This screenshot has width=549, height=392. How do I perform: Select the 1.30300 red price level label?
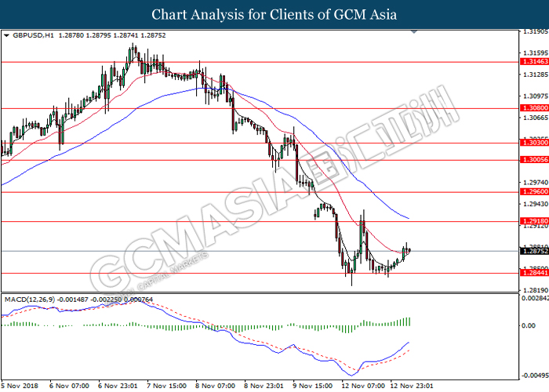tap(534, 143)
